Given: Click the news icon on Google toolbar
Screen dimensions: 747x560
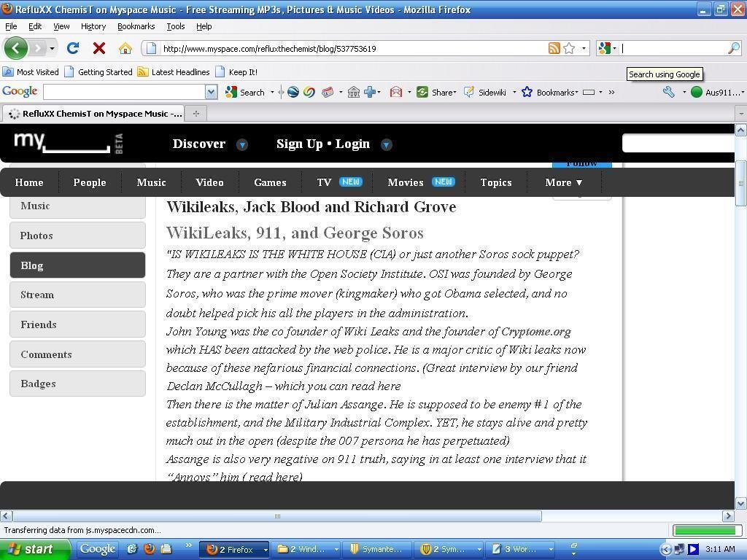Looking at the screenshot, I should [x=328, y=93].
